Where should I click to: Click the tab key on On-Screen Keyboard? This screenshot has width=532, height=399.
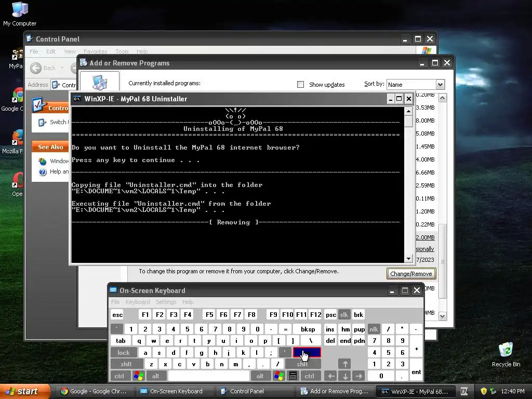(x=121, y=341)
